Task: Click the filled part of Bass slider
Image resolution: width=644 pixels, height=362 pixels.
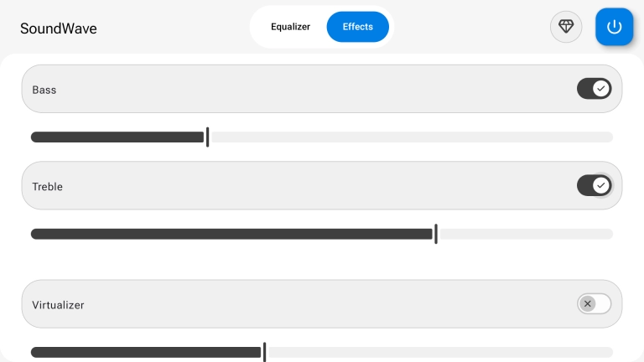Action: (117, 137)
